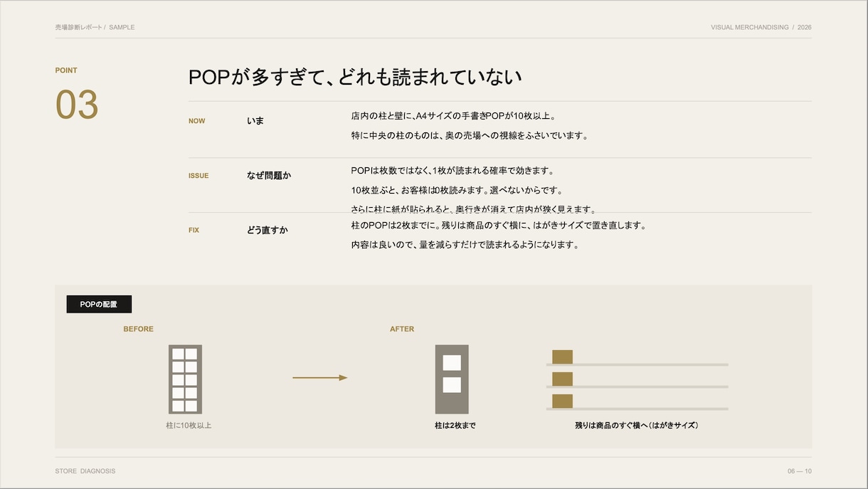Click the page number '06 — 10'

800,471
